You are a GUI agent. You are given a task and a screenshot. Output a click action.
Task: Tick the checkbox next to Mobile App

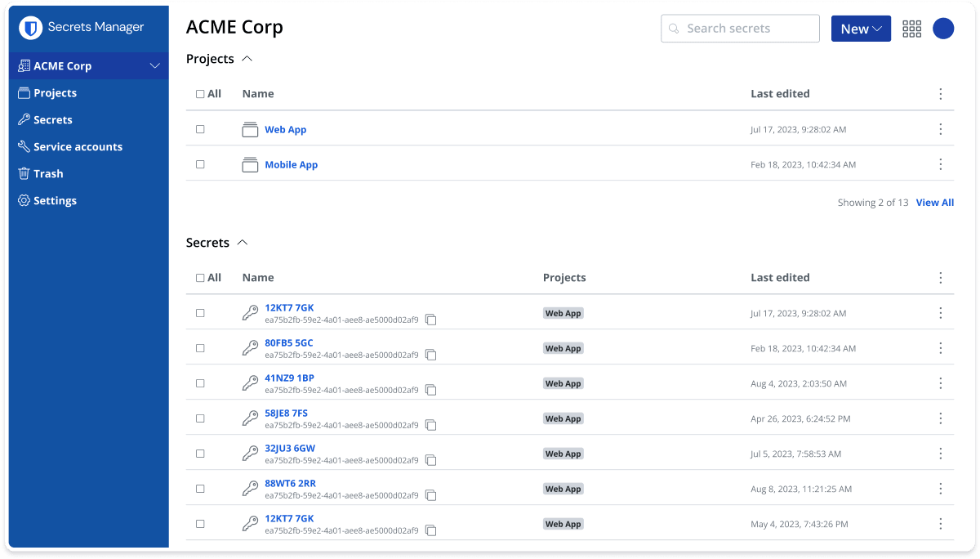tap(200, 163)
